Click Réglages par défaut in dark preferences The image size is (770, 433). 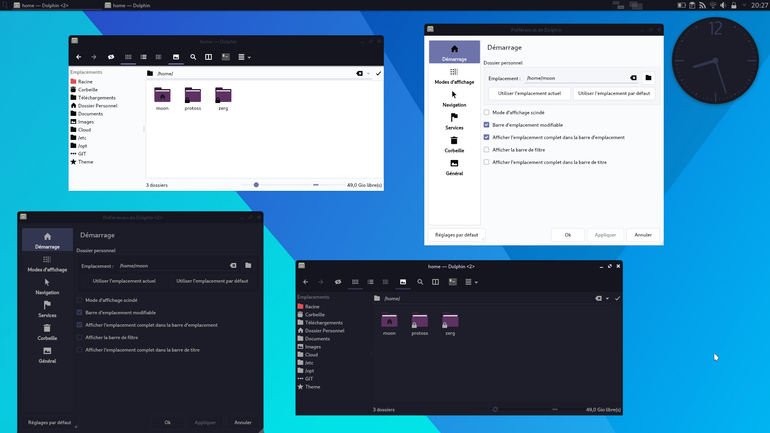point(50,422)
